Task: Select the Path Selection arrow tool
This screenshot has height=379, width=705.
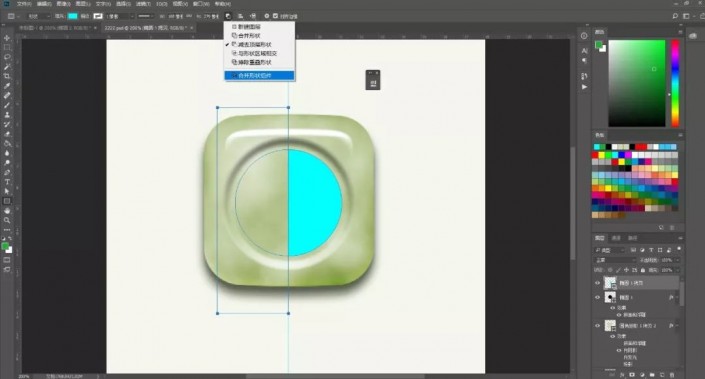Action: point(7,191)
